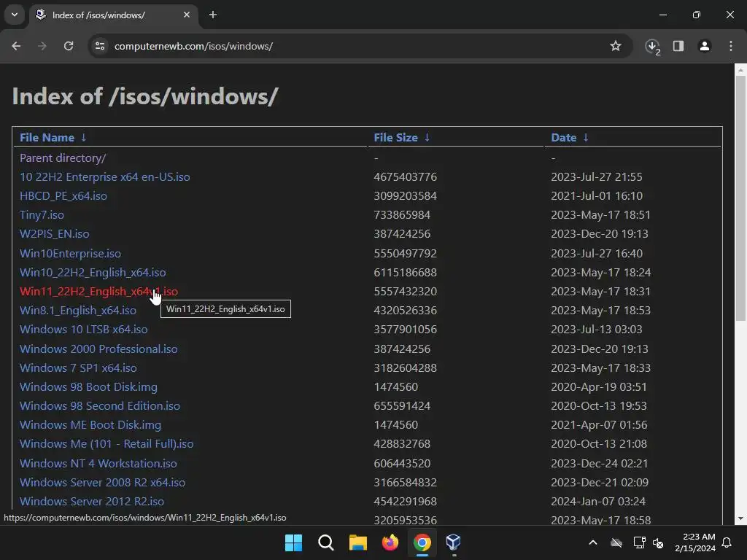This screenshot has width=747, height=560.
Task: Download Win10_22H2_English_x64.iso
Action: pyautogui.click(x=93, y=273)
